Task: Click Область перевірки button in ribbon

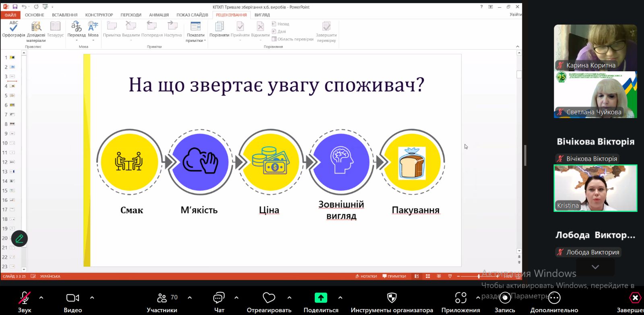Action: pos(293,39)
